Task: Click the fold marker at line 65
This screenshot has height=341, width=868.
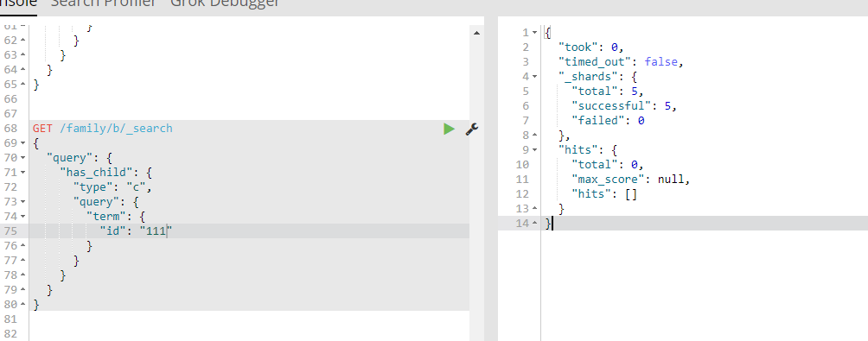Action: click(22, 85)
